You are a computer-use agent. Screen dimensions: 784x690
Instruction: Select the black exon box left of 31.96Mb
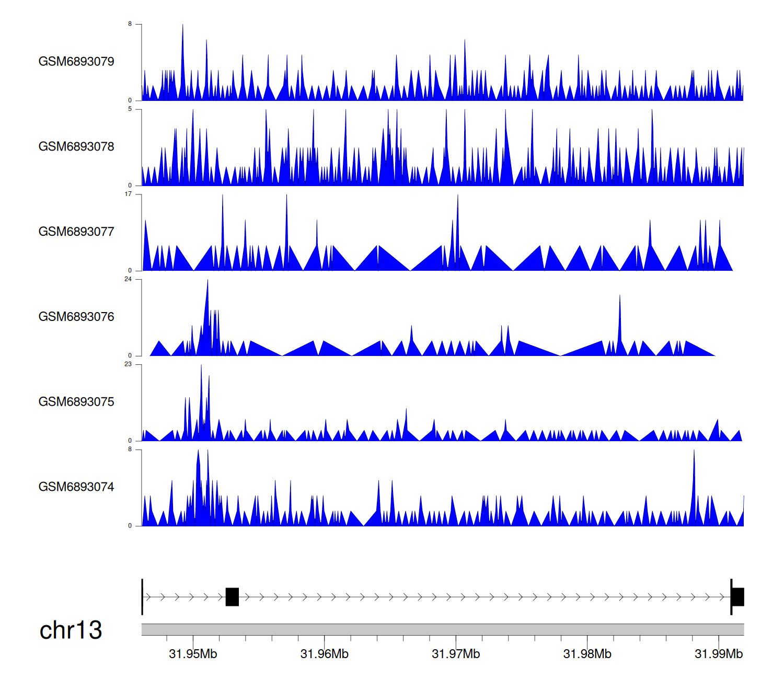[x=232, y=597]
